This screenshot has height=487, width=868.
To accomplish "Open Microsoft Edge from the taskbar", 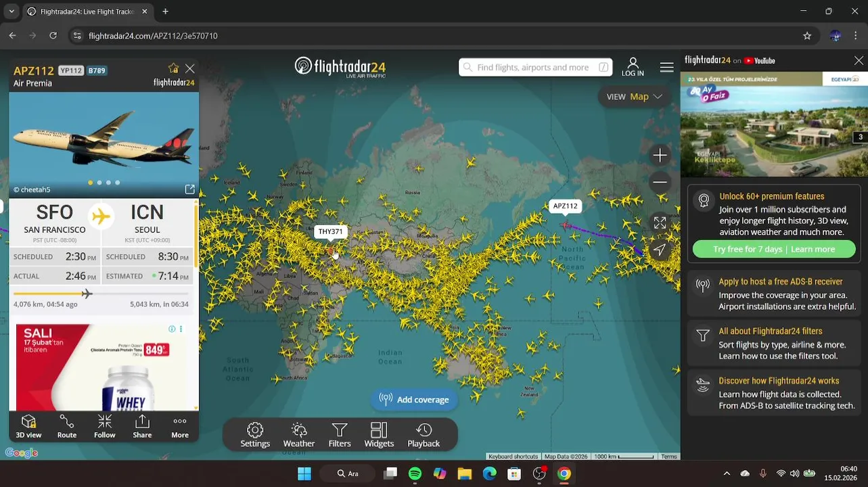I will 489,473.
